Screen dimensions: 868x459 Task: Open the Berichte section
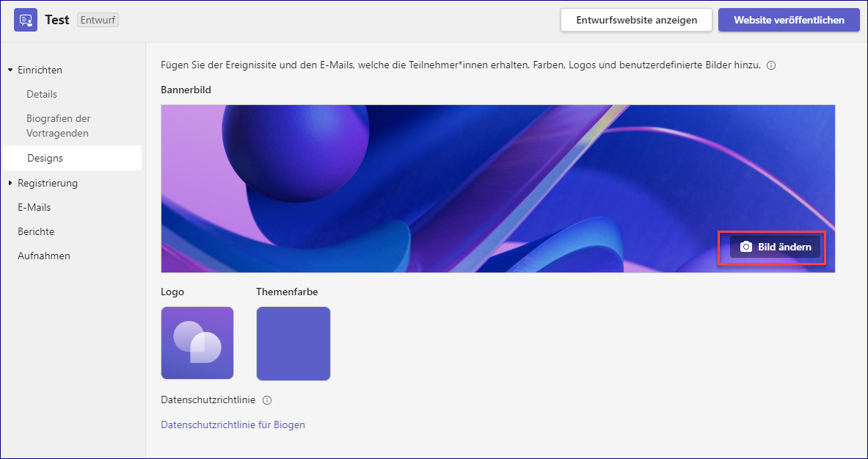click(x=36, y=232)
